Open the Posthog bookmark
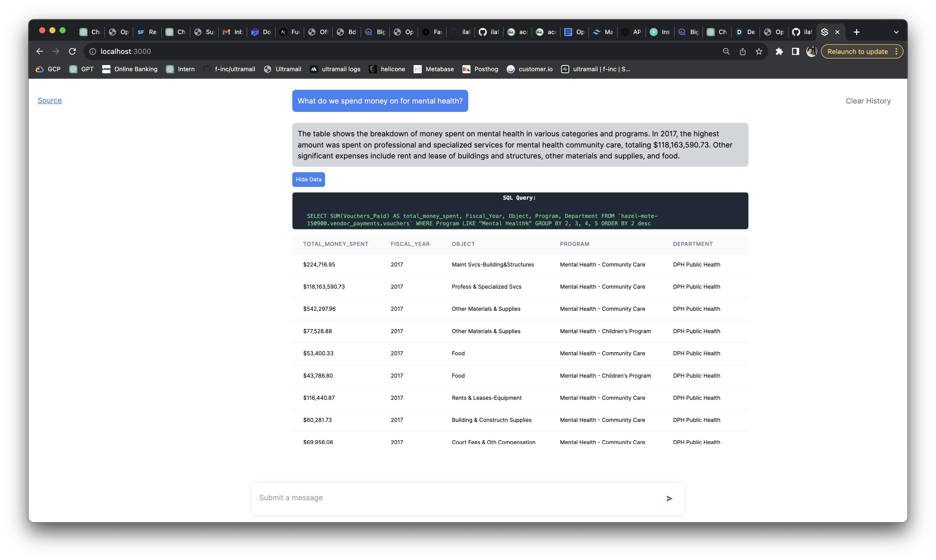 point(480,69)
